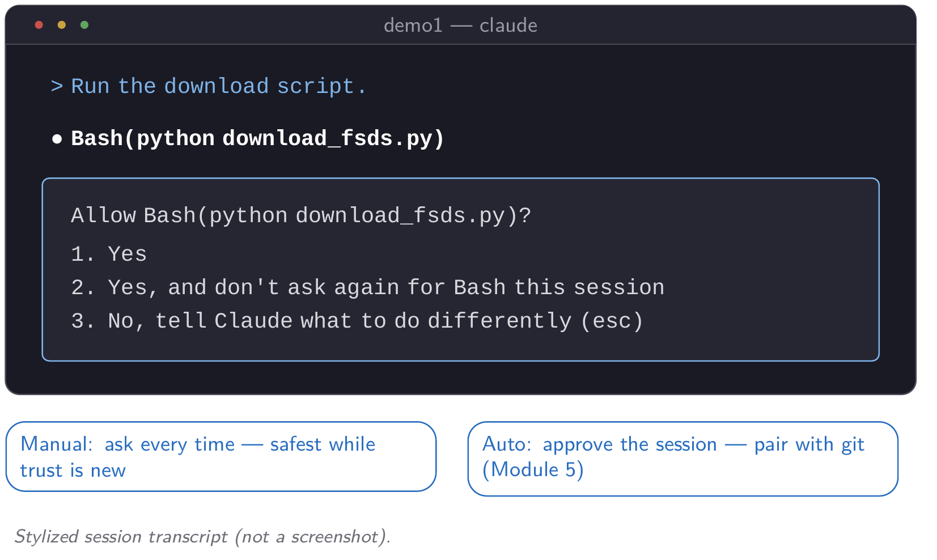Click the white bullet before Bash command

click(57, 139)
